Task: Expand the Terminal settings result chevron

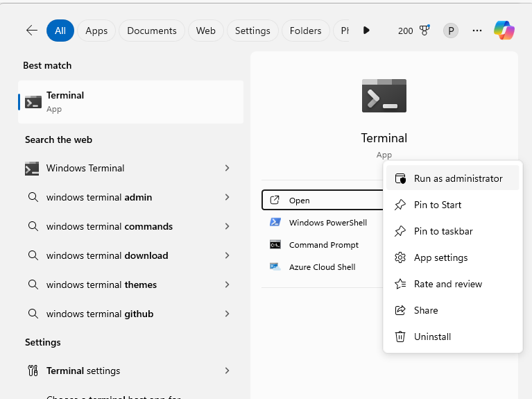Action: point(228,371)
